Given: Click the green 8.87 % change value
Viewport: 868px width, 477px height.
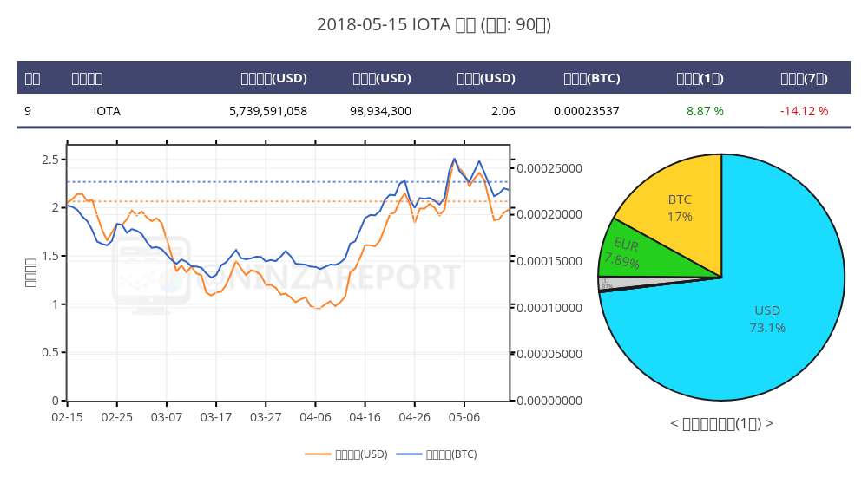Looking at the screenshot, I should point(705,111).
